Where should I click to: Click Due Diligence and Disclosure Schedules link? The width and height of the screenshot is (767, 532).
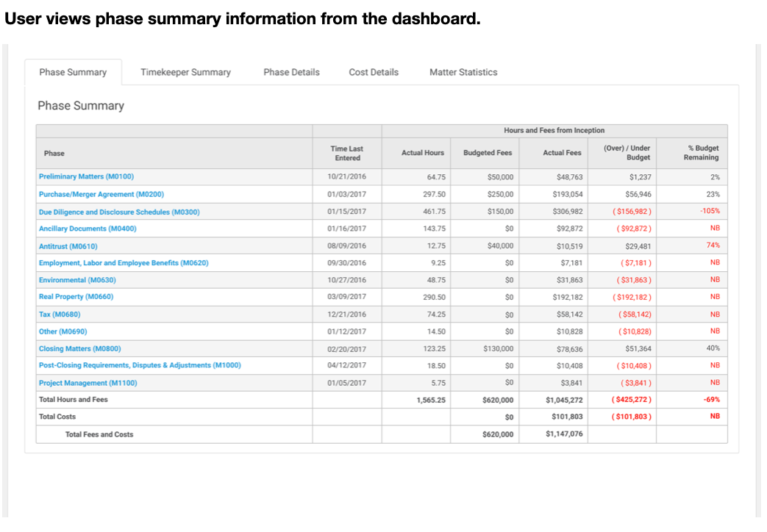click(x=119, y=212)
